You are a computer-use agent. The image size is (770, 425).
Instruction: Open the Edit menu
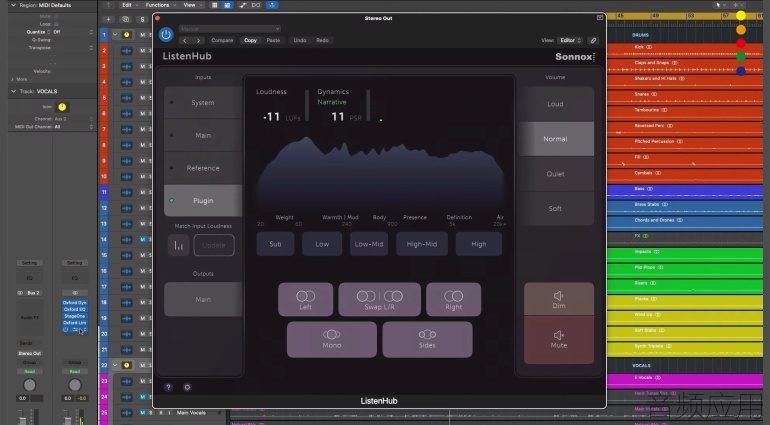point(129,5)
